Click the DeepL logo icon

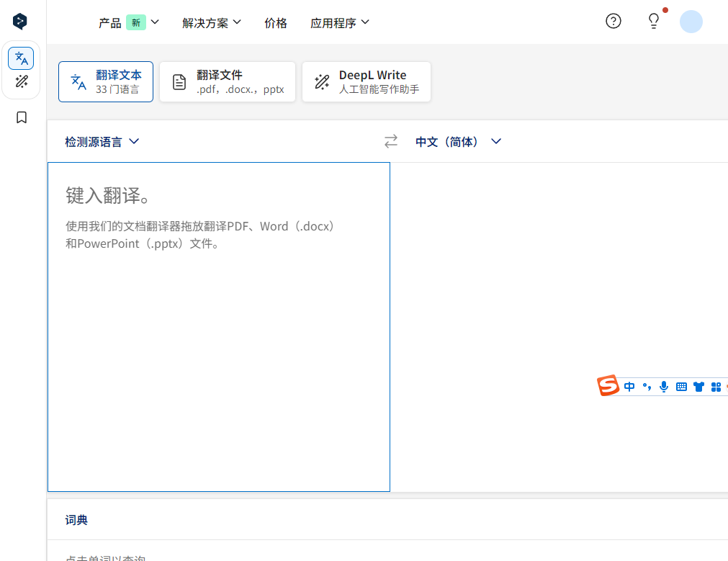[x=20, y=22]
